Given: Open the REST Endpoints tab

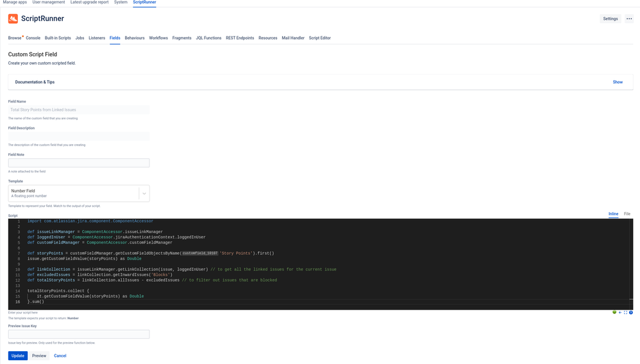Looking at the screenshot, I should pyautogui.click(x=240, y=38).
